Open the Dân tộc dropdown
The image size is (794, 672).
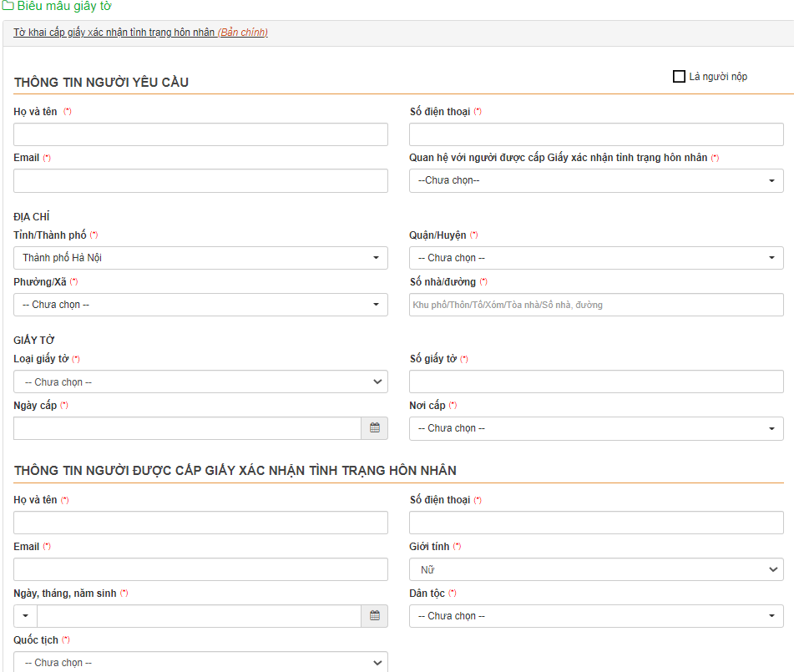[596, 616]
